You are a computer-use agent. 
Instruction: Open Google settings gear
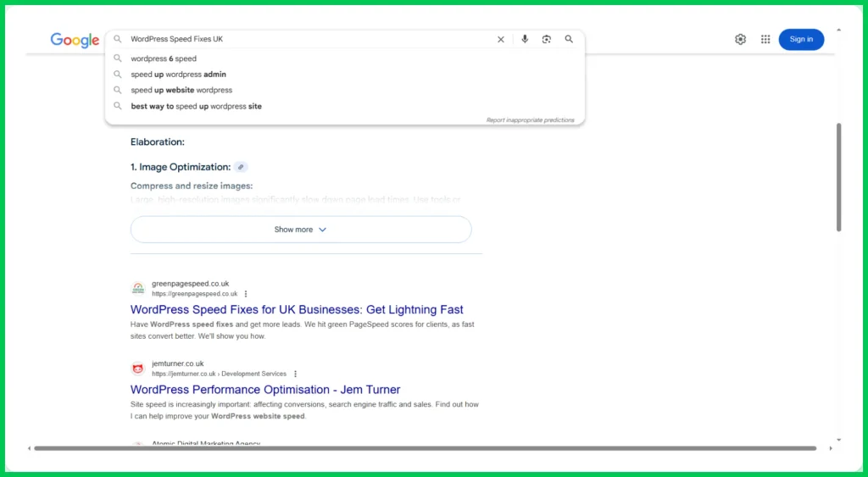pyautogui.click(x=740, y=39)
